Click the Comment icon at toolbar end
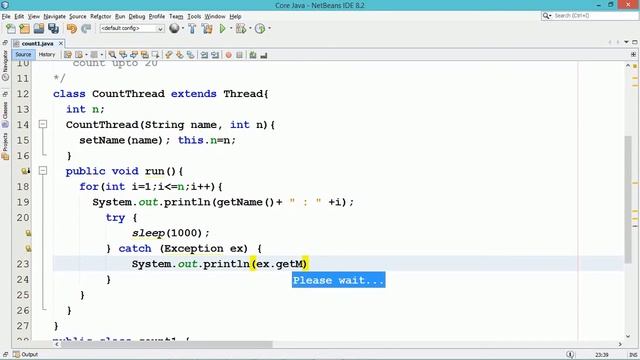This screenshot has width=640, height=360. (x=264, y=55)
